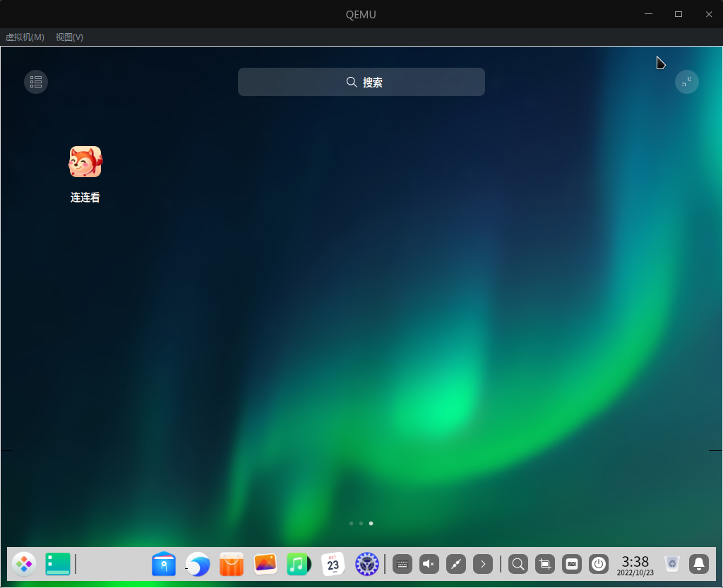Open the notification bell
The height and width of the screenshot is (588, 723).
698,564
